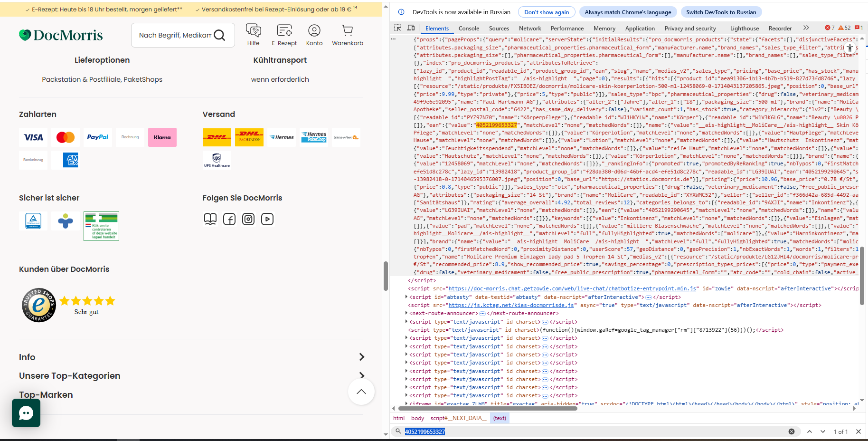
Task: Click the DevTools horizontal scrollbar
Action: click(488, 408)
